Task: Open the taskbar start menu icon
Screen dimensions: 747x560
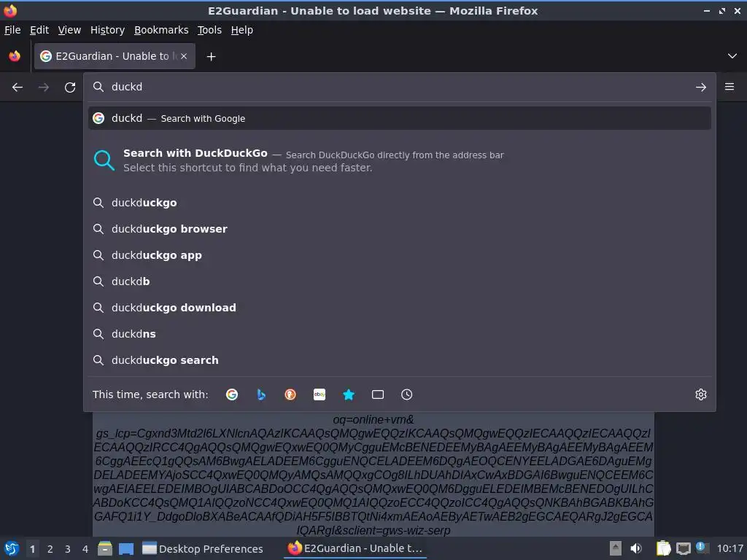Action: coord(12,548)
